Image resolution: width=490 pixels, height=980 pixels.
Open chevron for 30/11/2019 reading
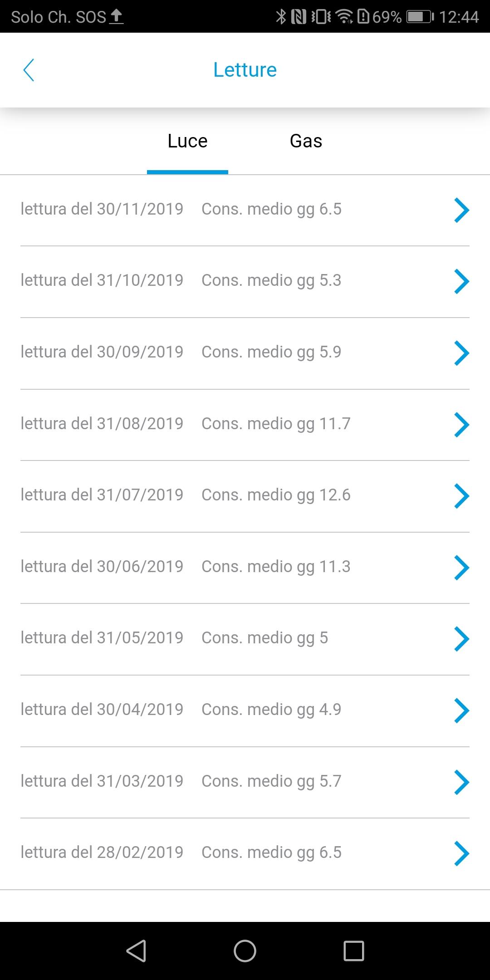461,210
